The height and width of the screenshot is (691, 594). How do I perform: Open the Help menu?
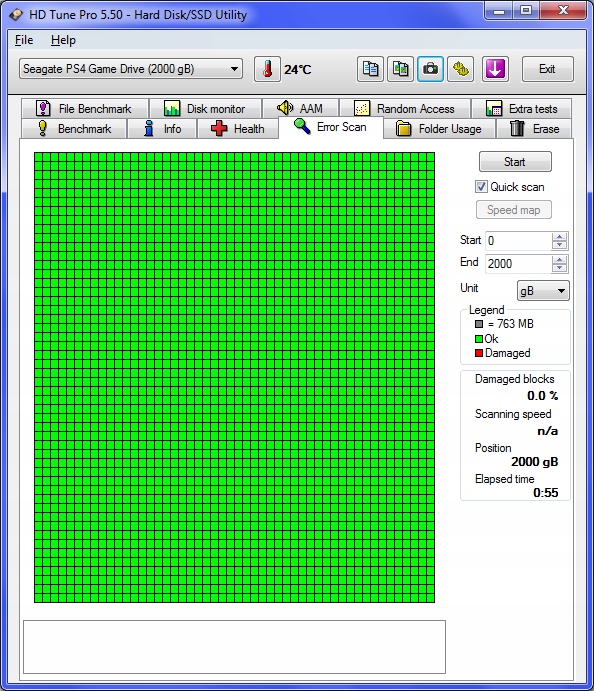point(63,40)
